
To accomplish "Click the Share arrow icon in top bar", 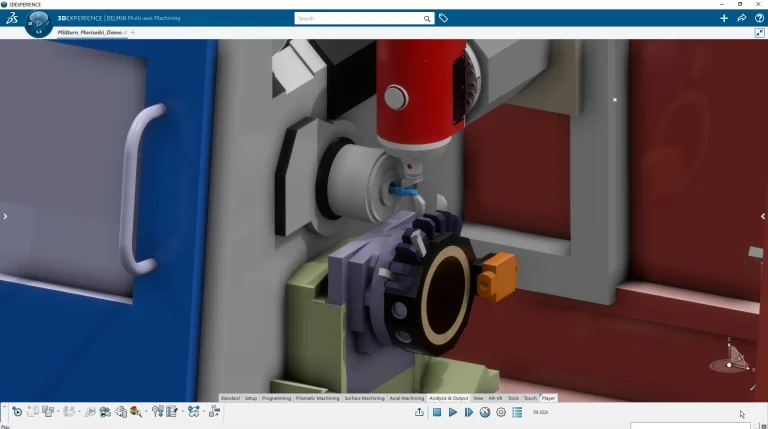I will [x=742, y=18].
